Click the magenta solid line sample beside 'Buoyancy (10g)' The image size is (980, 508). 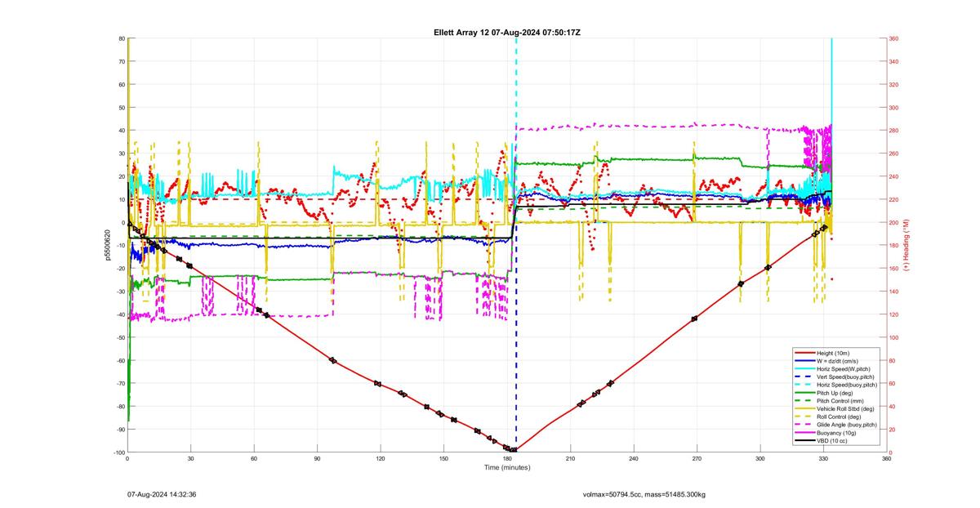804,433
